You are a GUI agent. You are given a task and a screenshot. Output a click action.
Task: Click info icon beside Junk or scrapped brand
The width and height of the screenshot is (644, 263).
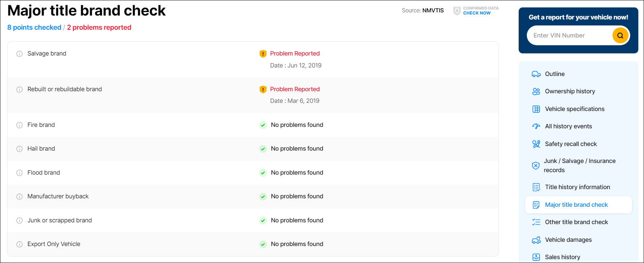pos(19,221)
